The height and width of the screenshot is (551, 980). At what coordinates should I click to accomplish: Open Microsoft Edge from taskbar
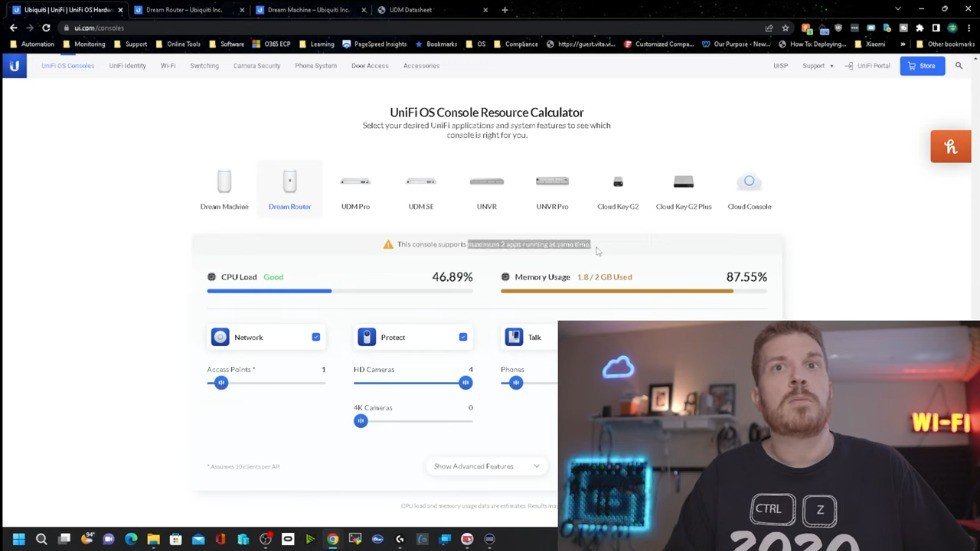coord(131,539)
